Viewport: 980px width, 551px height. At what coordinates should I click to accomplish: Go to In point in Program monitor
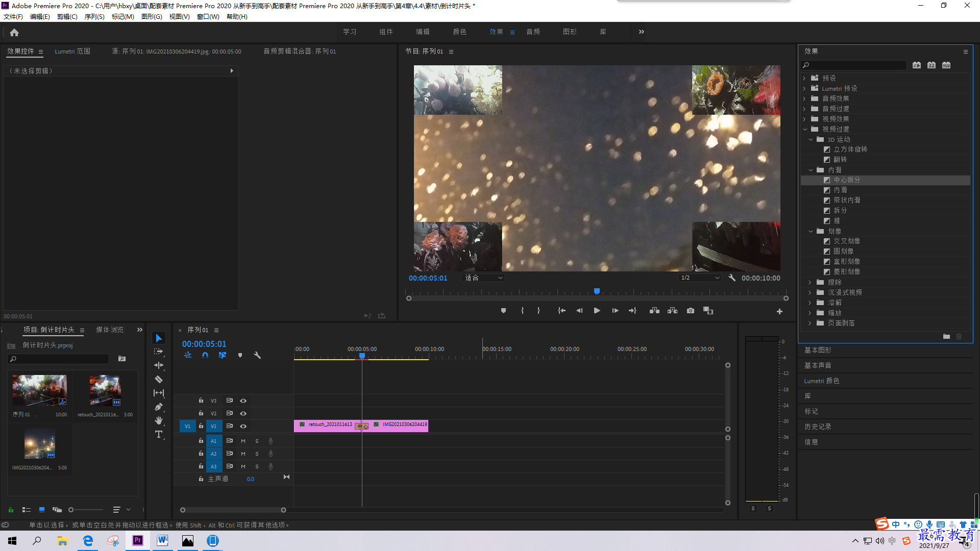561,311
